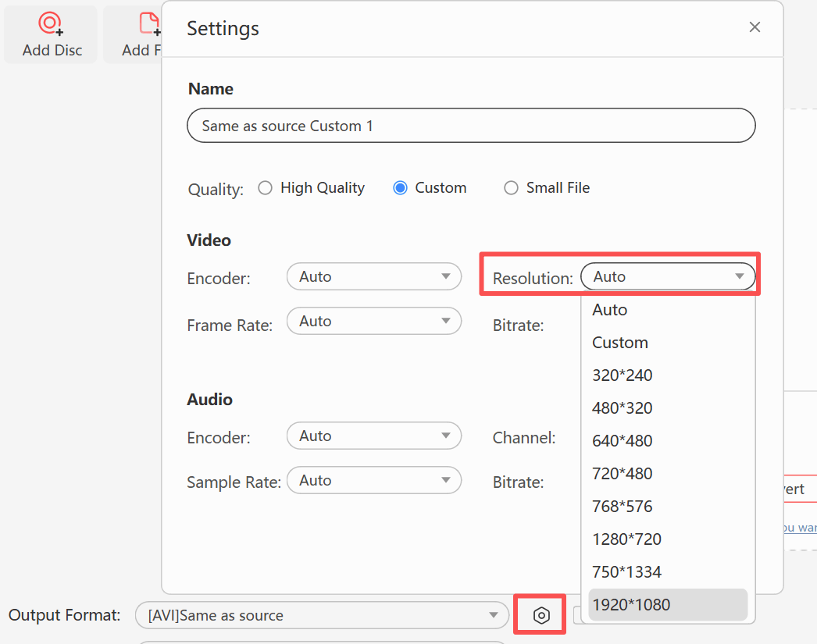The height and width of the screenshot is (644, 817).
Task: Choose 720*480 resolution
Action: (x=668, y=474)
